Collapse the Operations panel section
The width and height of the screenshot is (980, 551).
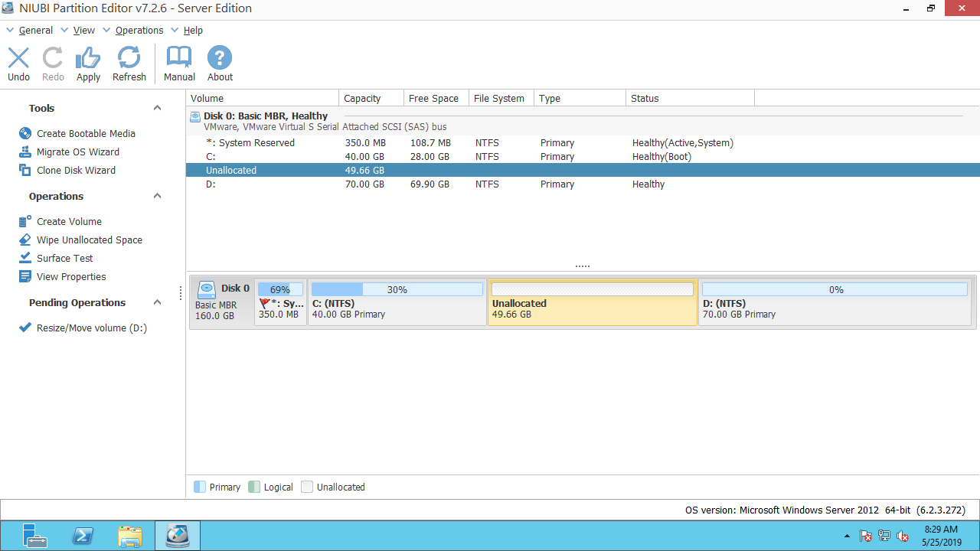tap(157, 196)
